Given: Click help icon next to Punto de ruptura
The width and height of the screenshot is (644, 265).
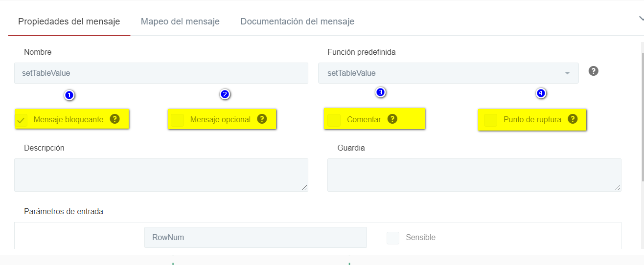Looking at the screenshot, I should click(573, 119).
